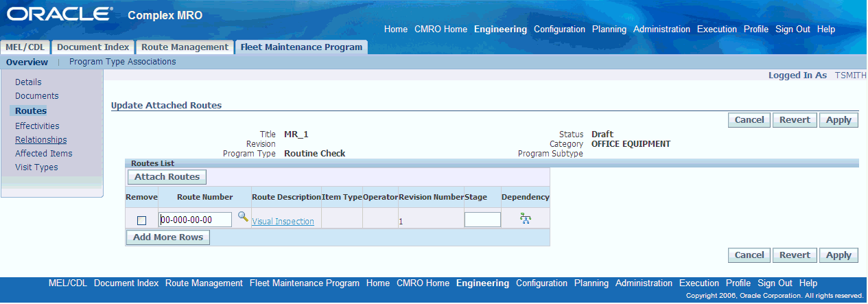Click Sign Out in the footer links

coord(775,283)
